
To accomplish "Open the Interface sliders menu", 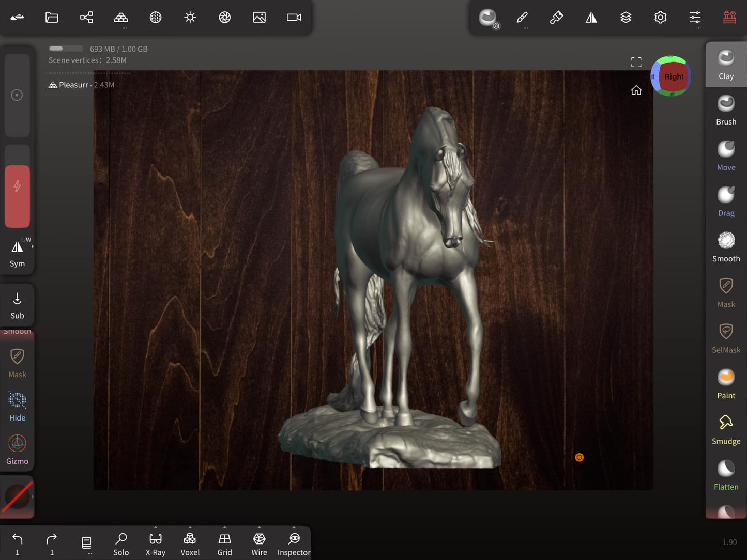I will pos(695,18).
